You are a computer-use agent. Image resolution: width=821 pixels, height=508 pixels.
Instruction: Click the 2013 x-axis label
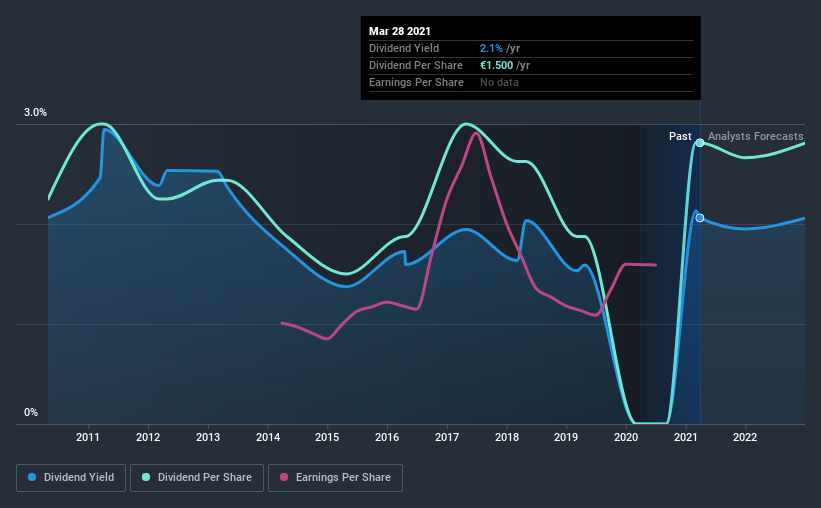[208, 437]
